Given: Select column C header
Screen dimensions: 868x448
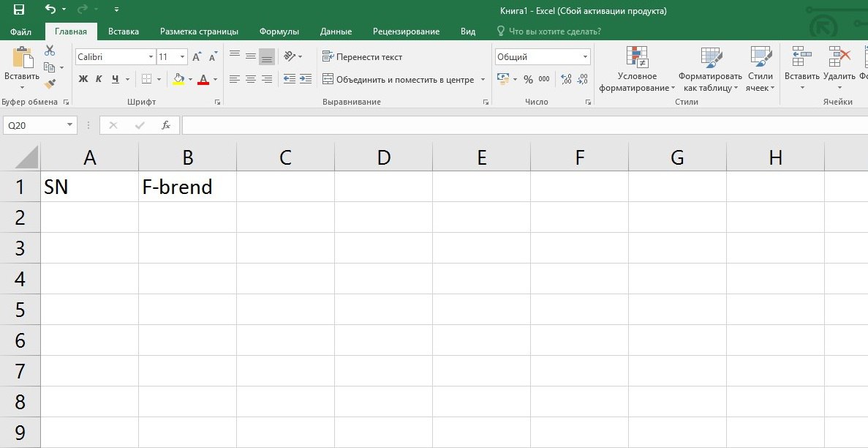Looking at the screenshot, I should pyautogui.click(x=286, y=158).
